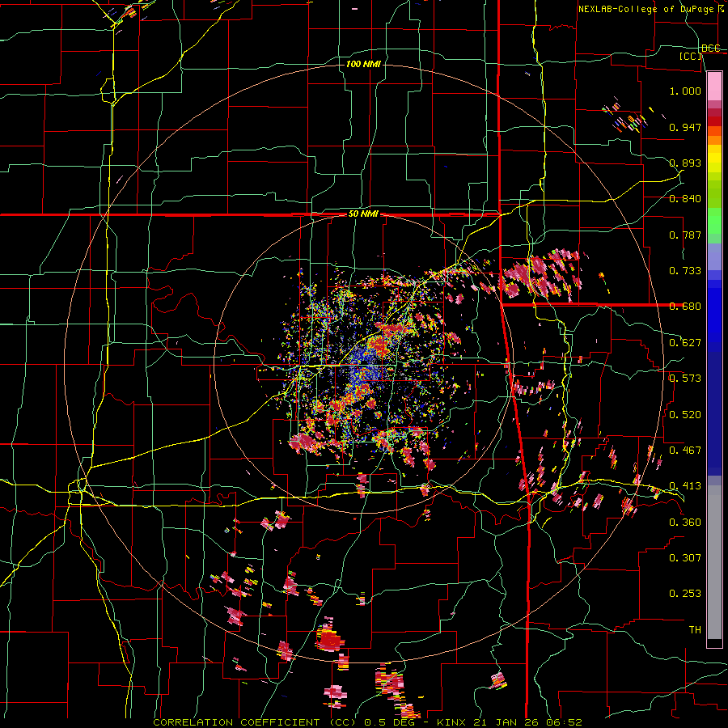This screenshot has height=728, width=728.
Task: Select the 0.680 scale value
Action: tap(685, 307)
